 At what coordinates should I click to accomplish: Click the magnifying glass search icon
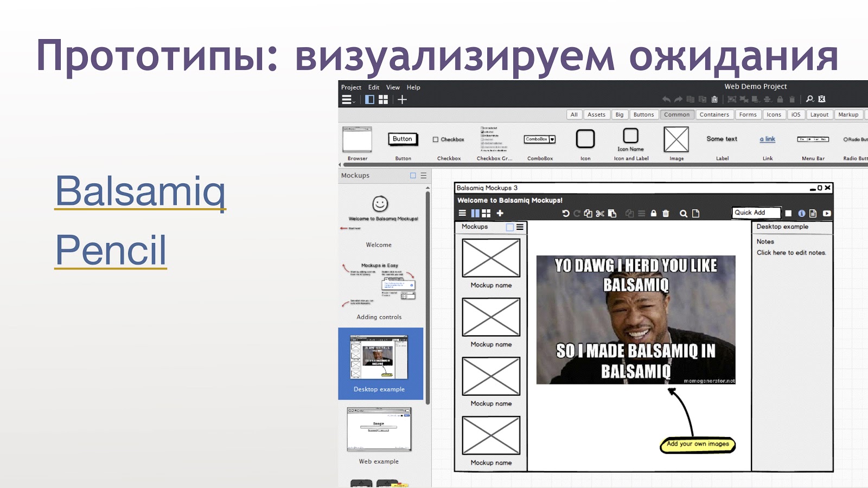(683, 213)
